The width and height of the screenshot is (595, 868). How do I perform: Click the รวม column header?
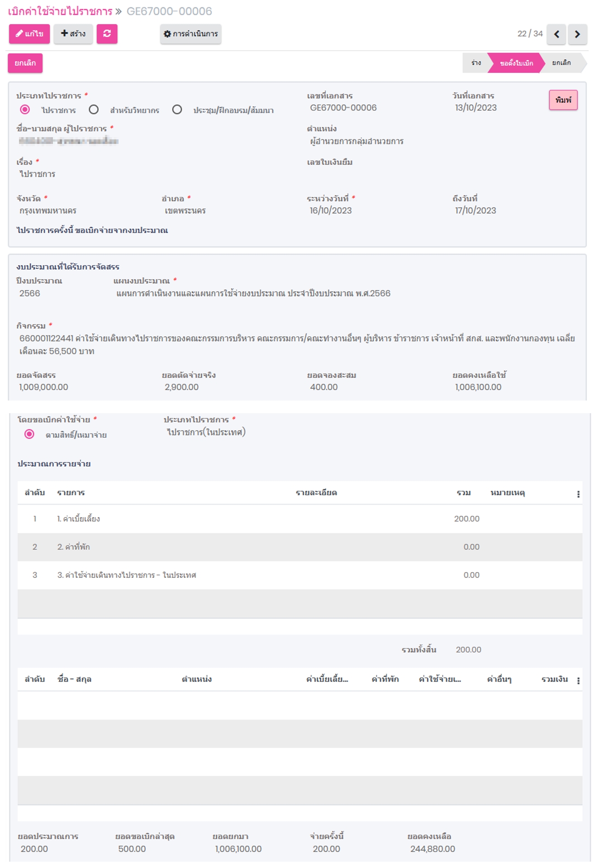click(x=464, y=492)
